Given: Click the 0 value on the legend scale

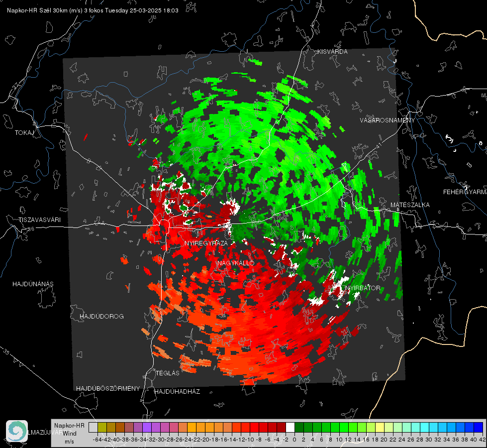Looking at the screenshot, I should pyautogui.click(x=295, y=440).
